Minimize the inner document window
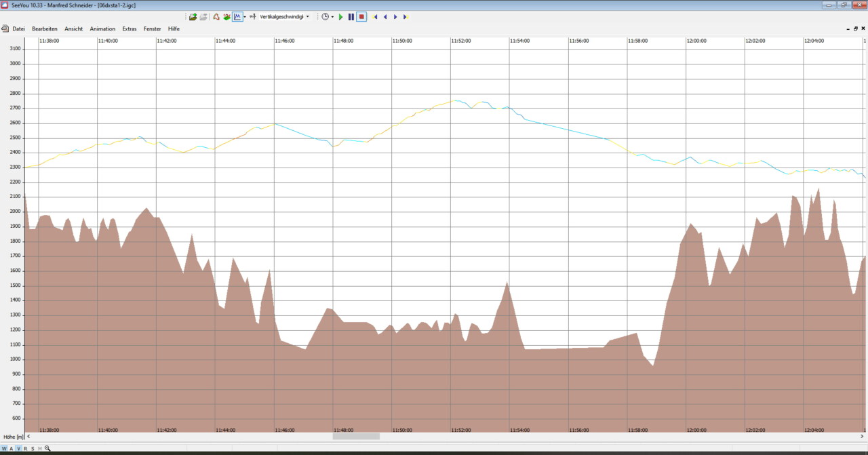 coord(848,29)
